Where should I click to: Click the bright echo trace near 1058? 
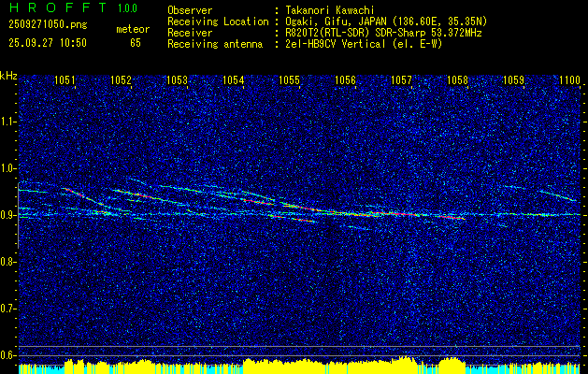click(450, 217)
